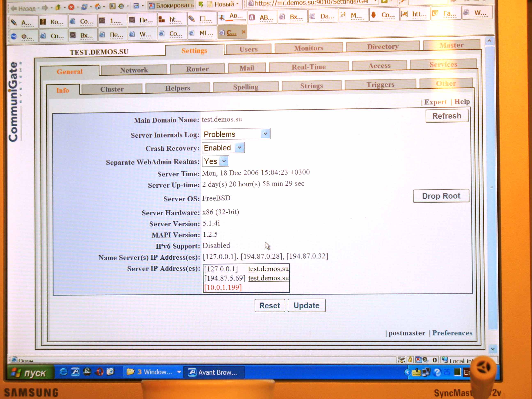Open the Help link
Viewport: 532px width, 399px height.
pos(462,101)
